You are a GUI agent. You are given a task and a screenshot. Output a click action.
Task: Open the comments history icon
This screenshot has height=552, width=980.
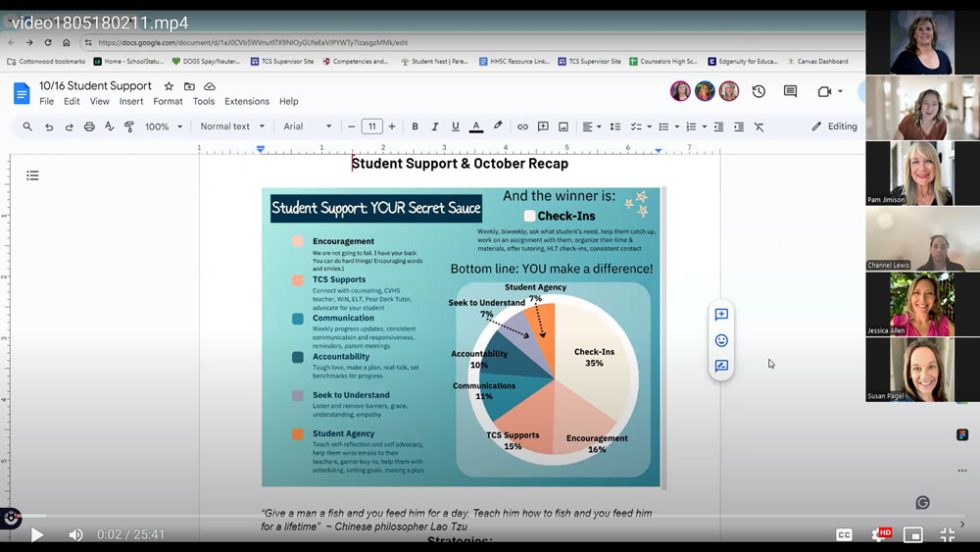[790, 92]
